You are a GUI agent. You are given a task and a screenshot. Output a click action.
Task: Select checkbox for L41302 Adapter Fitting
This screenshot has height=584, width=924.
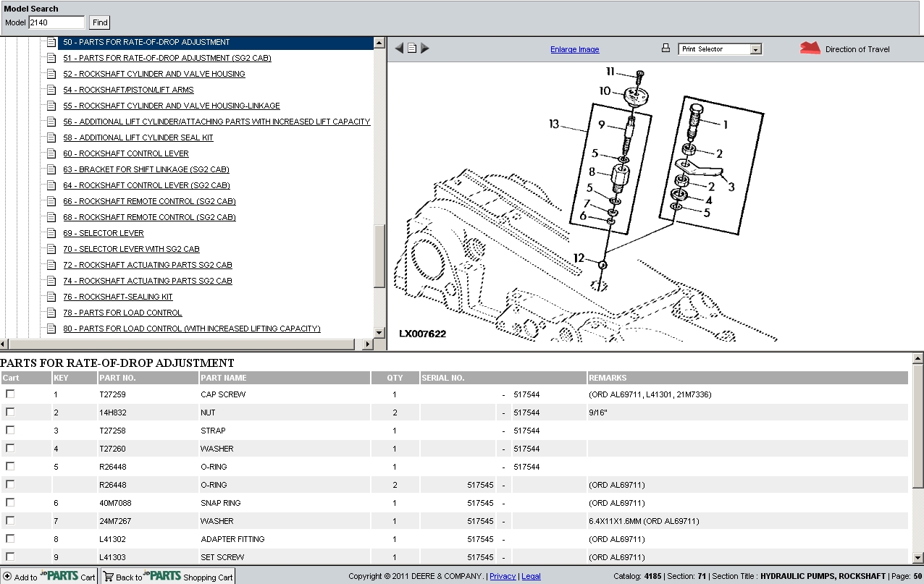[x=10, y=538]
